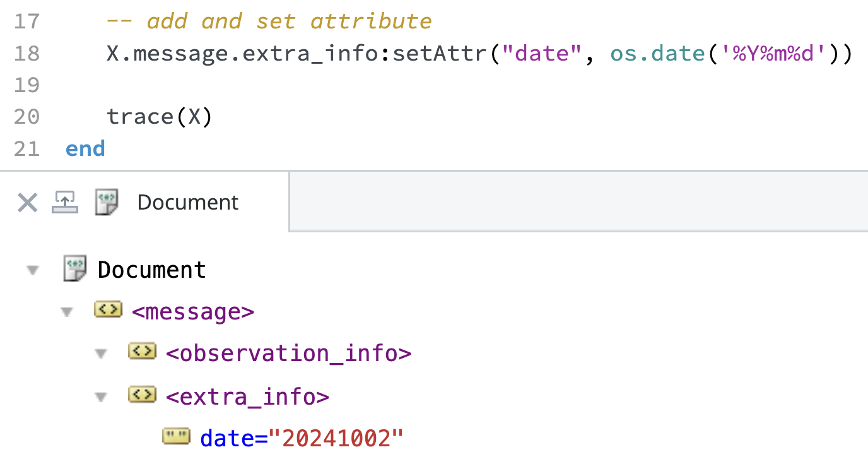Screen dimensions: 868x476
Task: Collapse the <message> tree node
Action: (67, 312)
